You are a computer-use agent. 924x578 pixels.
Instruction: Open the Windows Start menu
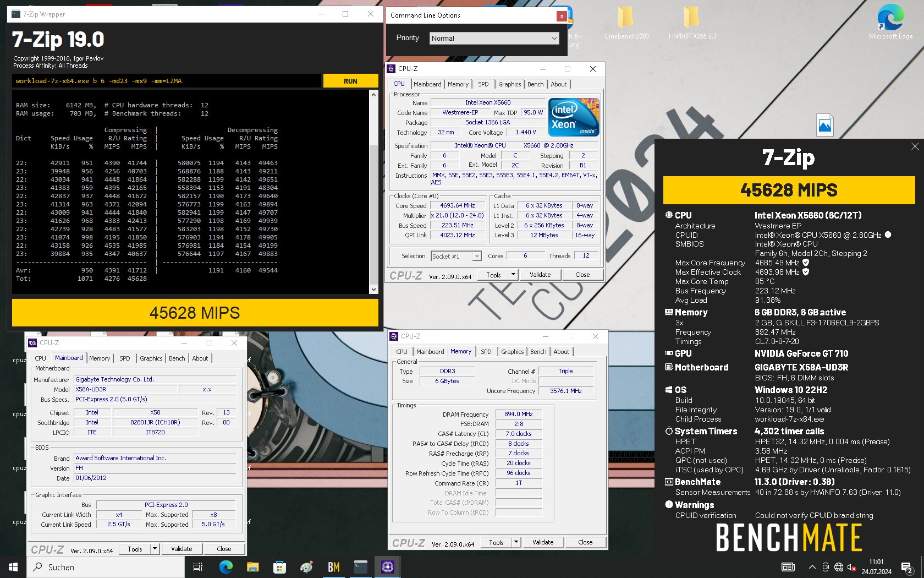point(13,567)
